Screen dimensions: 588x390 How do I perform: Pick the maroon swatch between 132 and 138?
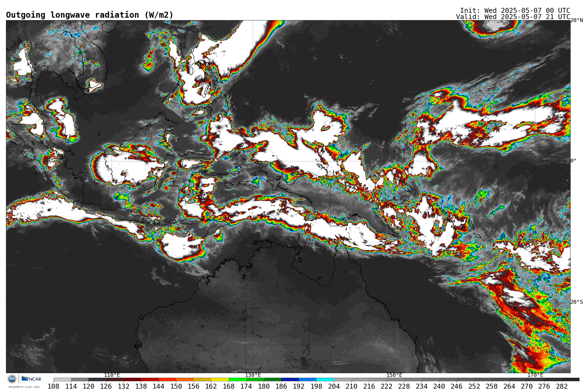[132, 380]
